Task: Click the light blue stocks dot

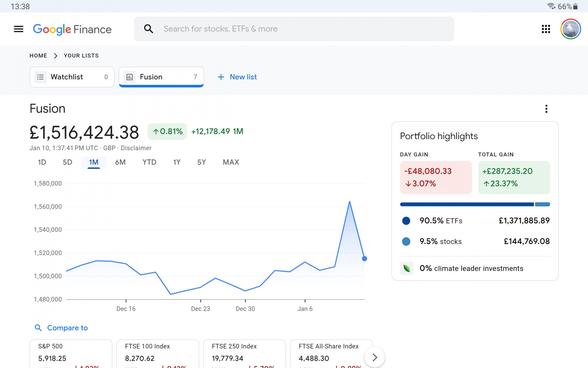Action: (406, 241)
